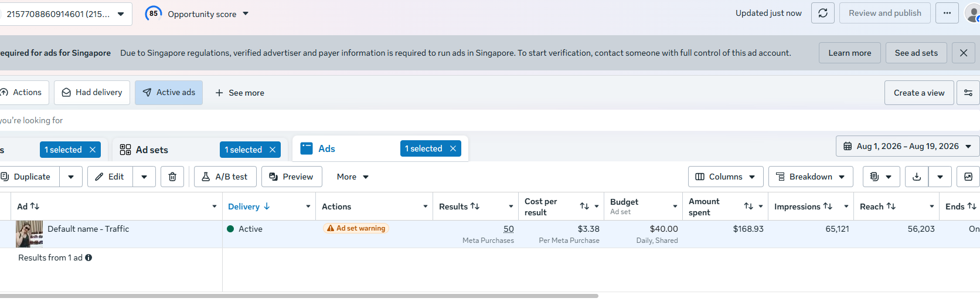Select the Had delivery filter
This screenshot has height=308, width=980.
pos(92,93)
